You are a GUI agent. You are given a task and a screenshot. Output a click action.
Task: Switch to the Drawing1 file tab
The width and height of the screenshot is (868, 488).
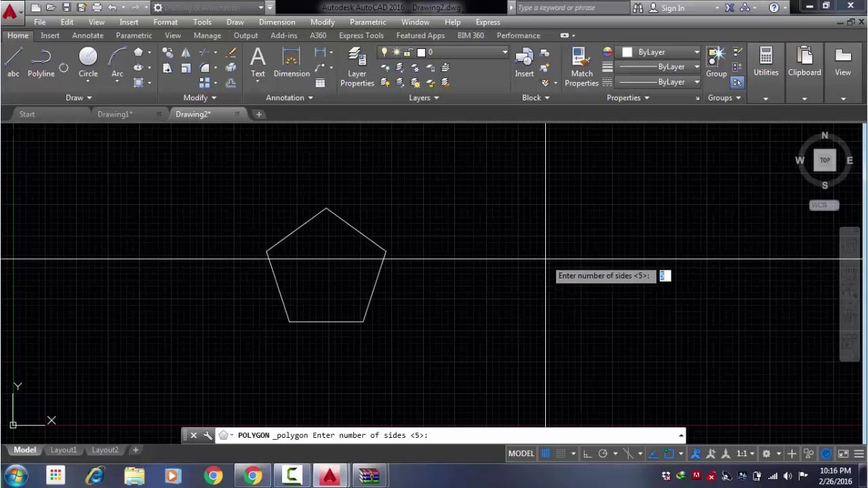tap(115, 114)
